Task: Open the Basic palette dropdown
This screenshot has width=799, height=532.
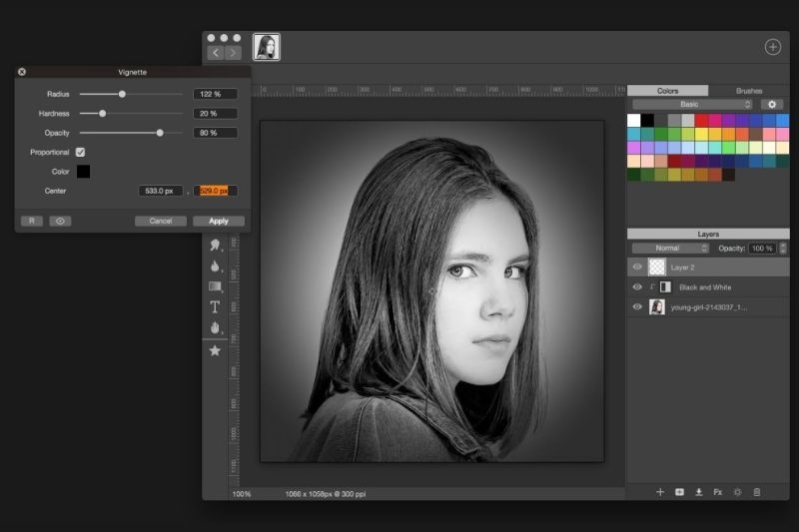Action: click(x=692, y=105)
